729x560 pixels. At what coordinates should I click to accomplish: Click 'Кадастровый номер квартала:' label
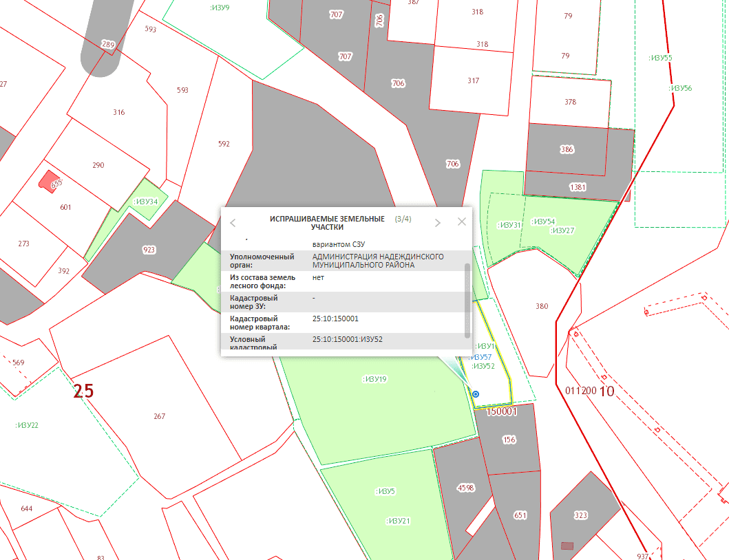(x=260, y=323)
